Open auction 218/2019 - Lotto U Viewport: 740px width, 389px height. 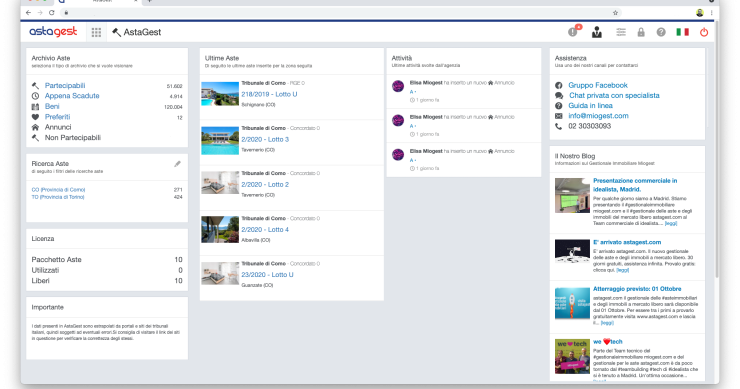pyautogui.click(x=269, y=94)
